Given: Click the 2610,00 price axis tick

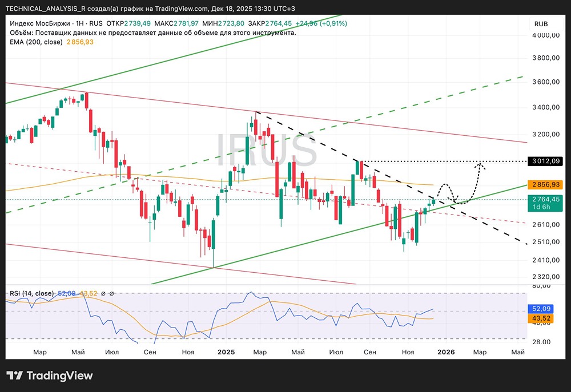Looking at the screenshot, I should coord(545,225).
